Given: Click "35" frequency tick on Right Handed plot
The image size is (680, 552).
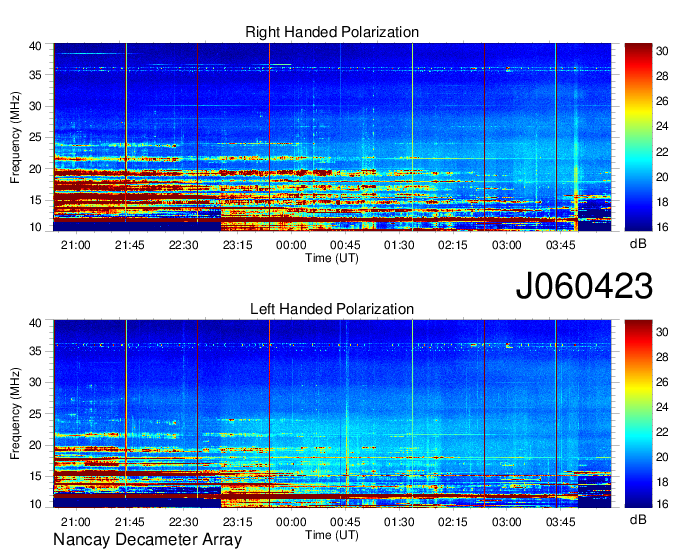Looking at the screenshot, I should tap(35, 75).
